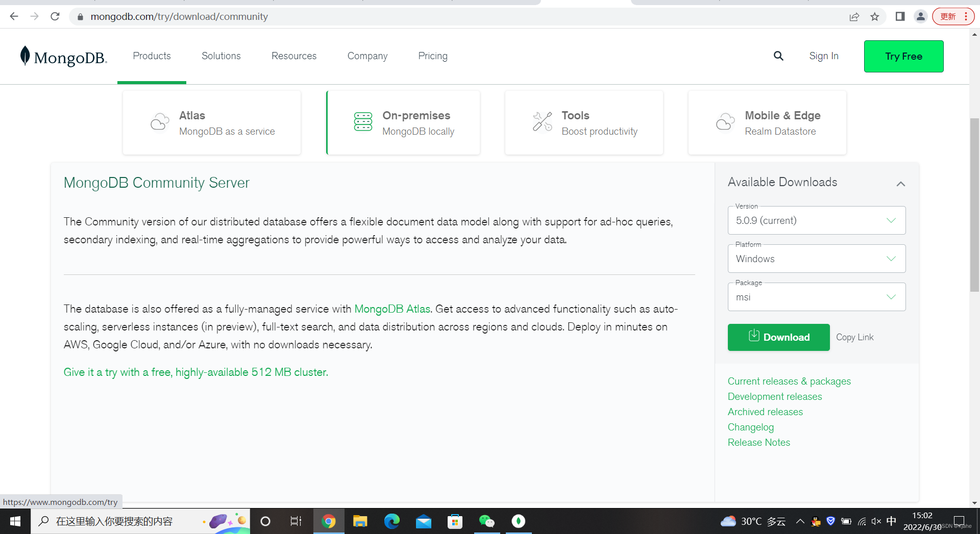
Task: Open the Solutions menu
Action: (221, 56)
